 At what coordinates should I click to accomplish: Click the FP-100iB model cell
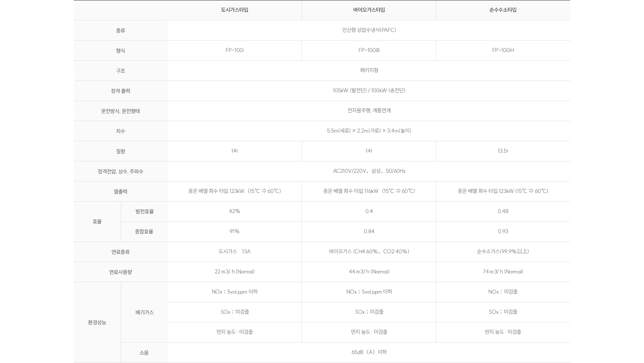(369, 50)
